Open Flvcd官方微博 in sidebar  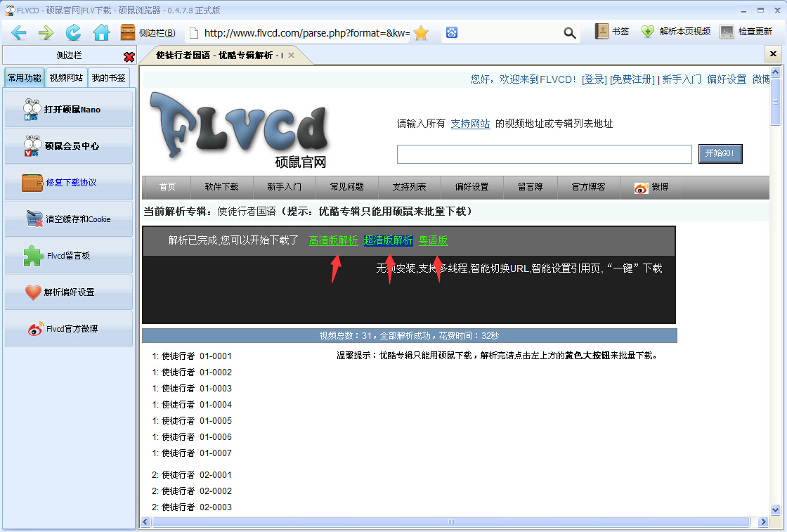pos(69,329)
